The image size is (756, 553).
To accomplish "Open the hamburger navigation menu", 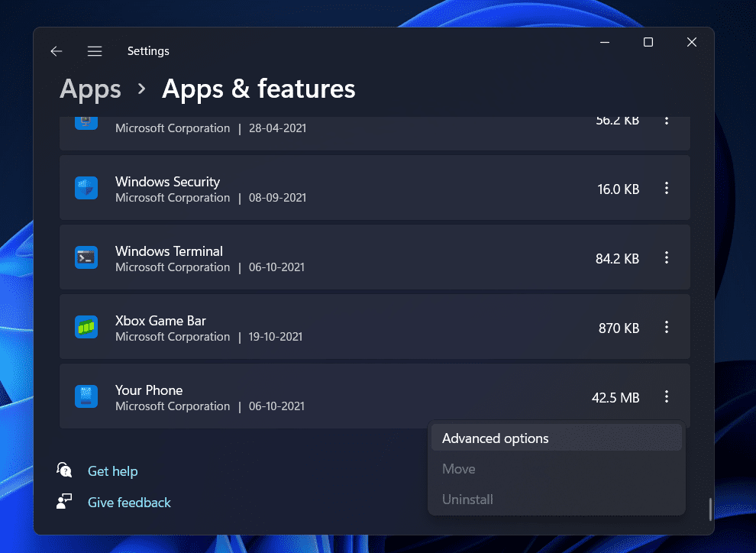I will (95, 51).
